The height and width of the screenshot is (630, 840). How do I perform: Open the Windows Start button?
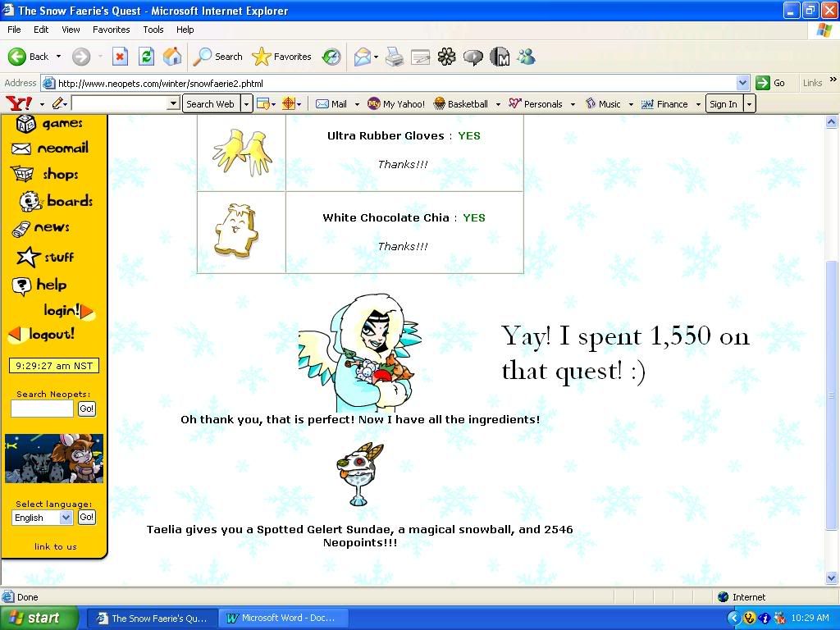point(38,619)
